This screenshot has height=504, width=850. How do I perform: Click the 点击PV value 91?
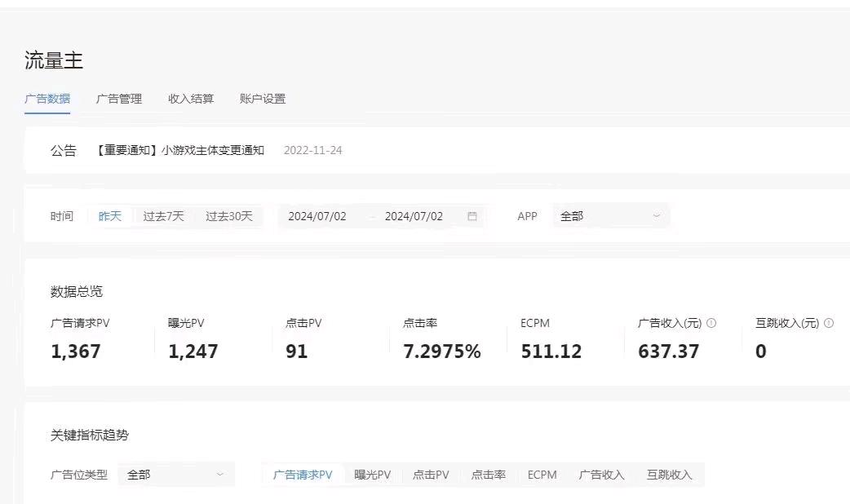coord(297,351)
